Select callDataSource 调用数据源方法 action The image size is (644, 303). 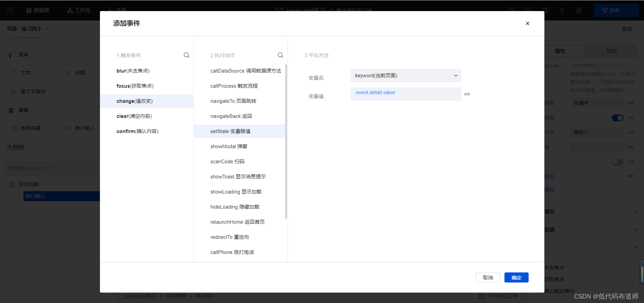246,71
